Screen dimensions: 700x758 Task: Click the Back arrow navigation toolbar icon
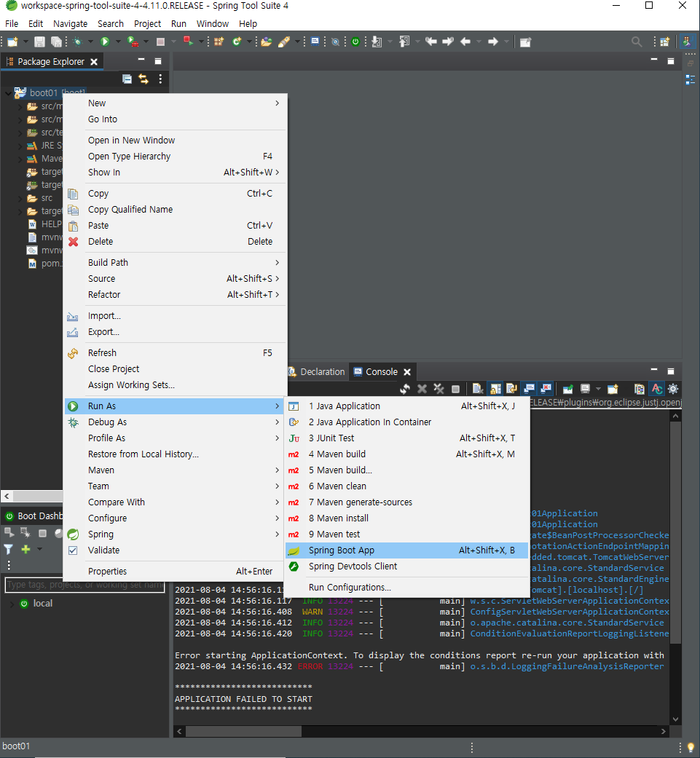465,42
